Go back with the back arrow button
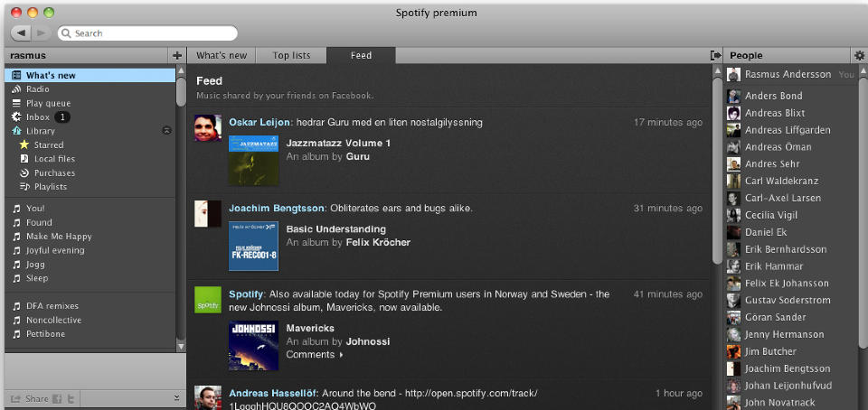The image size is (868, 410). tap(21, 33)
